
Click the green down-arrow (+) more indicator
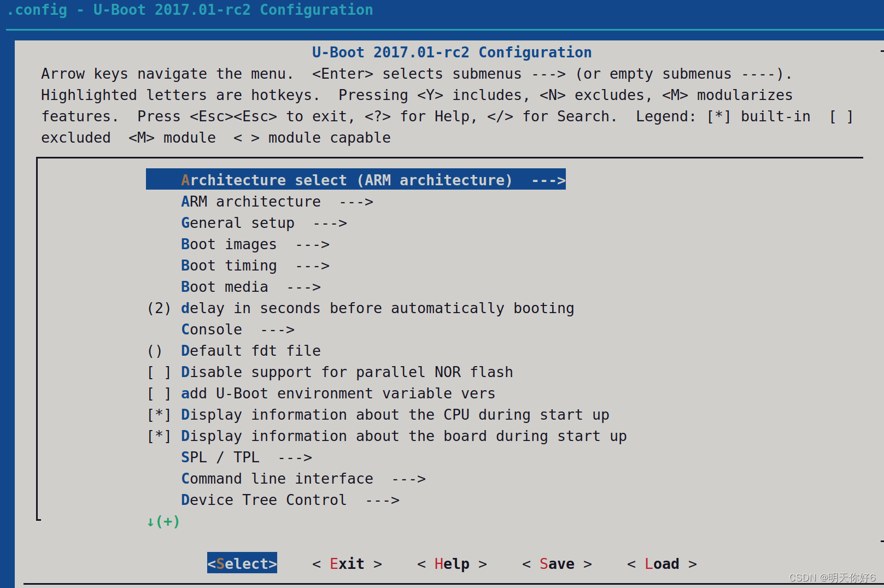tap(163, 521)
